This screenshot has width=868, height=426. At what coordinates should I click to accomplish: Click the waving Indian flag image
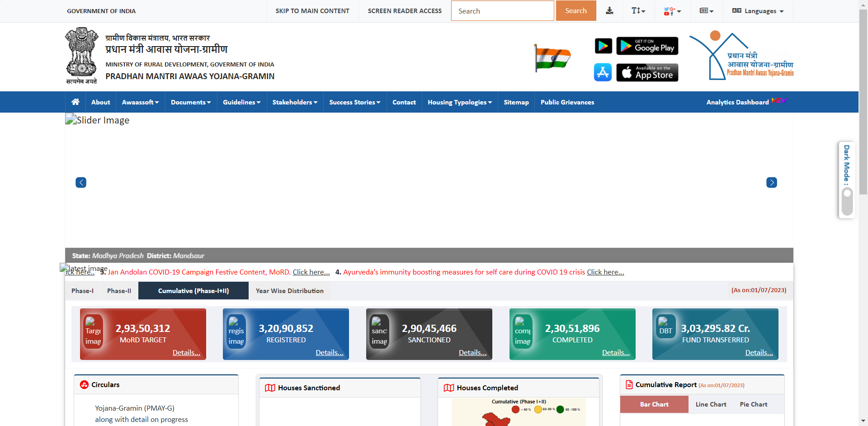pos(552,58)
